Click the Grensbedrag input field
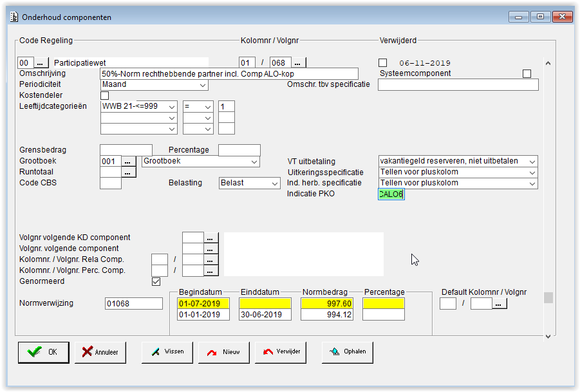The image size is (580, 392). (x=126, y=150)
